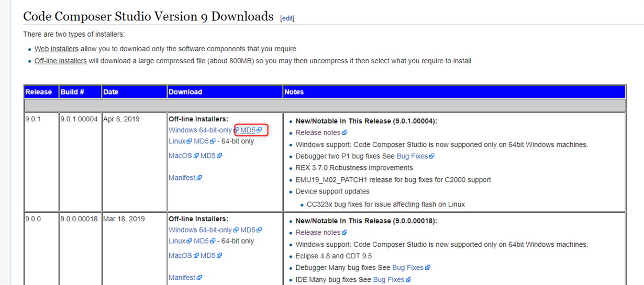Open MD5 link for Windows 9.0.0 installer

tap(248, 230)
